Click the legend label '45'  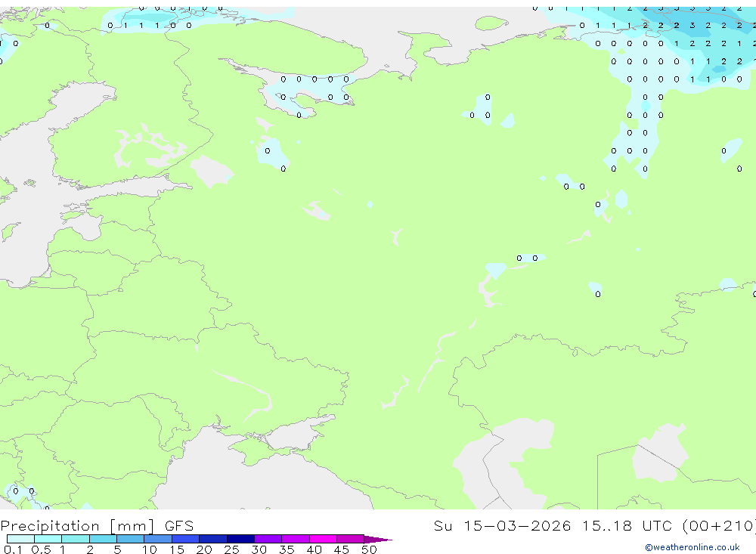pyautogui.click(x=342, y=549)
